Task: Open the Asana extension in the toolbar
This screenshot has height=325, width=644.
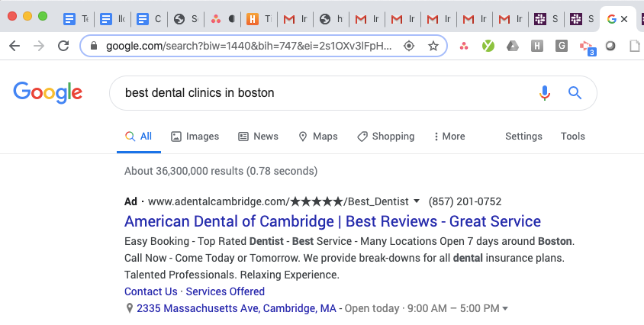Action: pos(464,46)
